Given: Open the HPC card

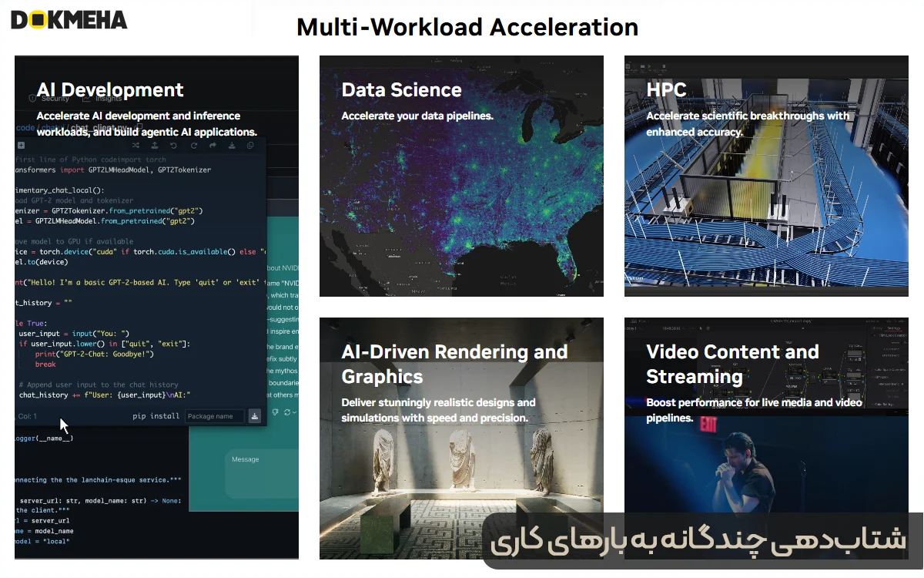Looking at the screenshot, I should [x=766, y=176].
